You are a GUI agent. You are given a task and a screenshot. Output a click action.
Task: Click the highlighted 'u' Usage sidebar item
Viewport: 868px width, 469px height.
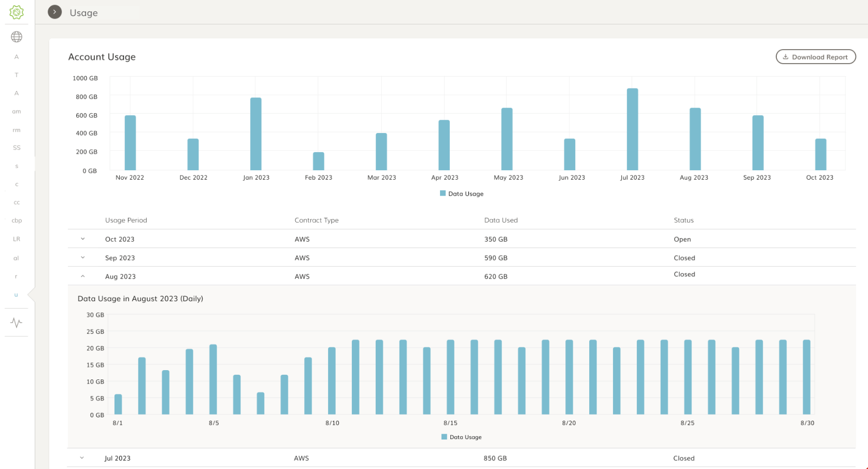[16, 295]
